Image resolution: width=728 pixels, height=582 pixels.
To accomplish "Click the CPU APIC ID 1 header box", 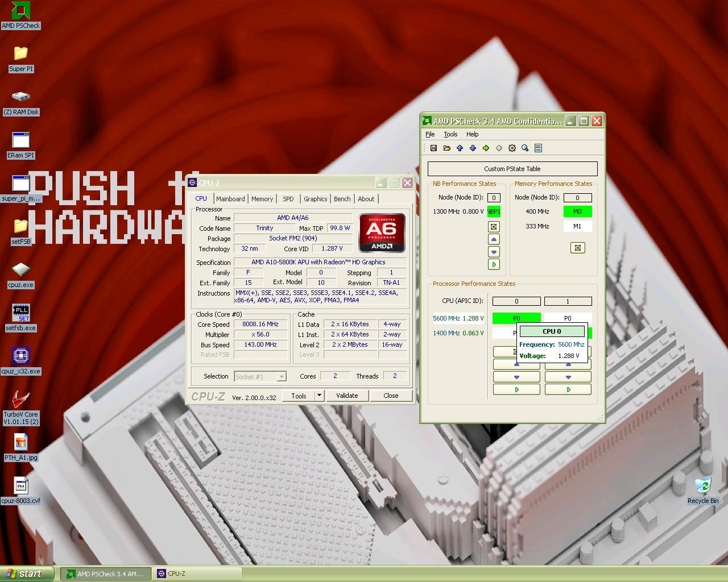I will pos(568,301).
